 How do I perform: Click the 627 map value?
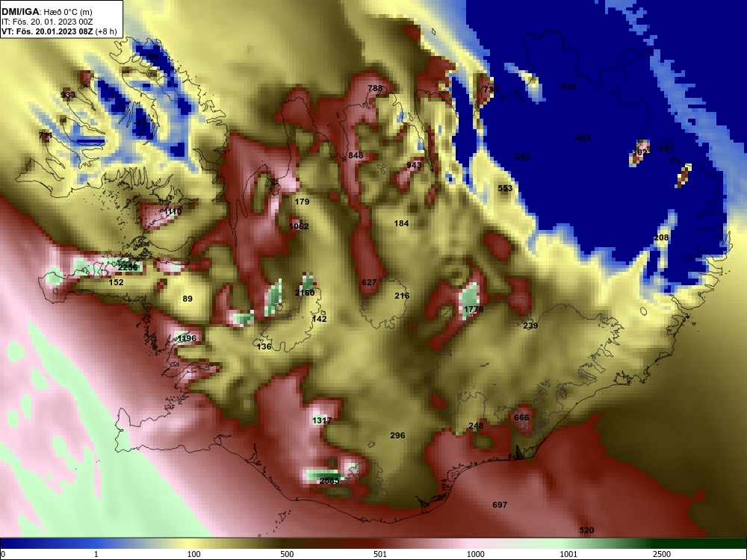point(369,282)
